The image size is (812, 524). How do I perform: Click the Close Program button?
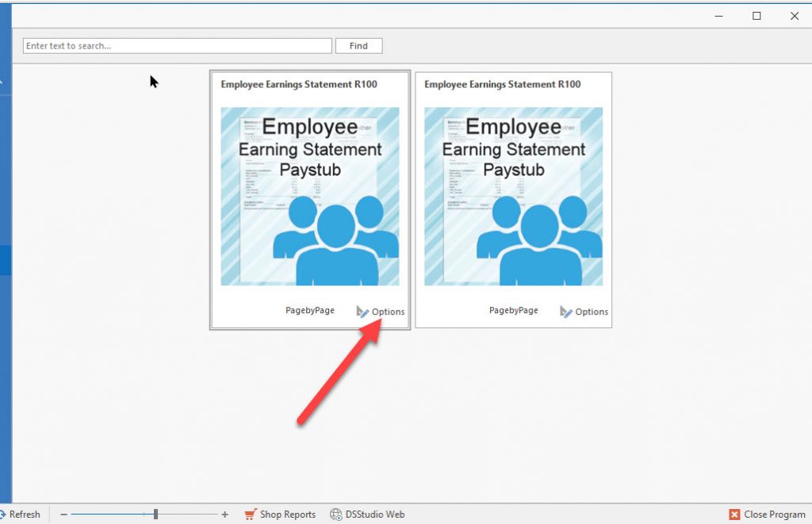coord(767,514)
